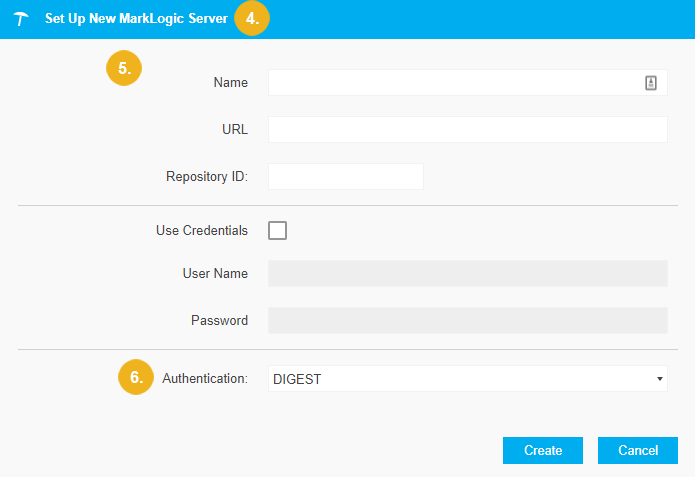Click the 'User Name' label

215,274
